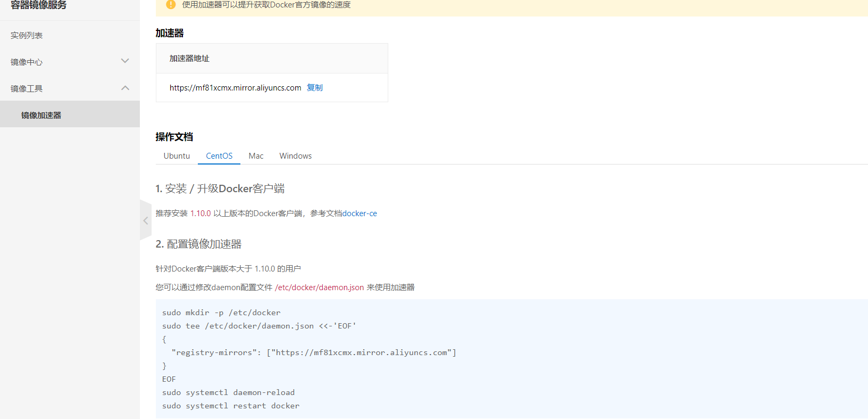Image resolution: width=868 pixels, height=419 pixels.
Task: Open 镜像工具 sidebar section
Action: pos(27,88)
